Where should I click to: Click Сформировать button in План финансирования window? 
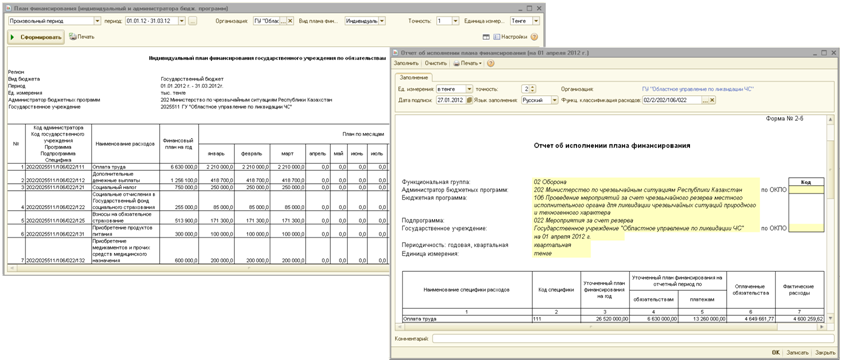37,37
